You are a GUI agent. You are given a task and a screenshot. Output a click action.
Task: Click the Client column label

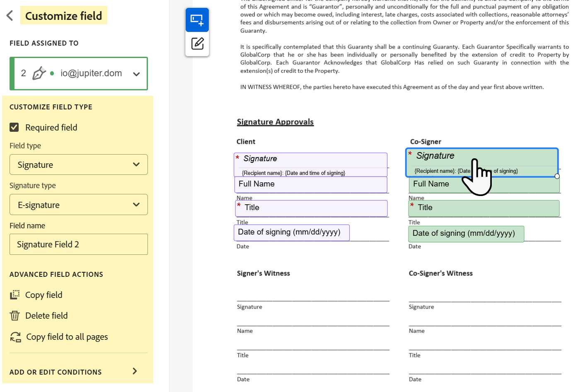(246, 142)
